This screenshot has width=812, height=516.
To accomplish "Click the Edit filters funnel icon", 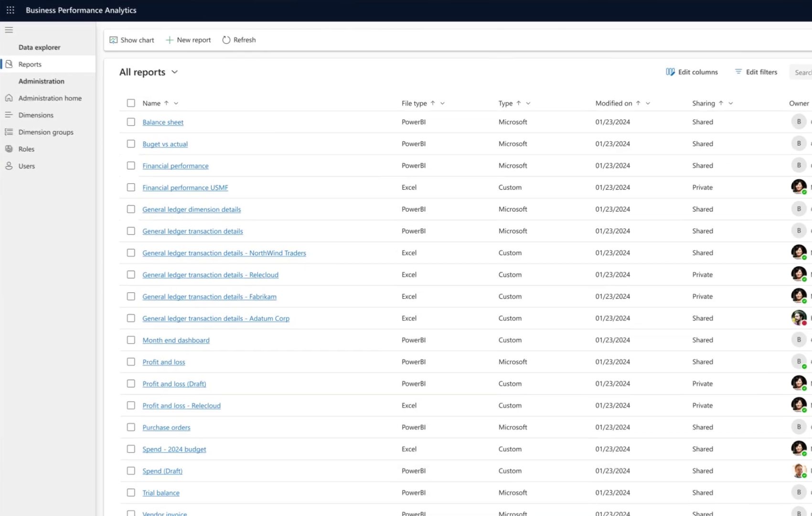I will [x=738, y=72].
